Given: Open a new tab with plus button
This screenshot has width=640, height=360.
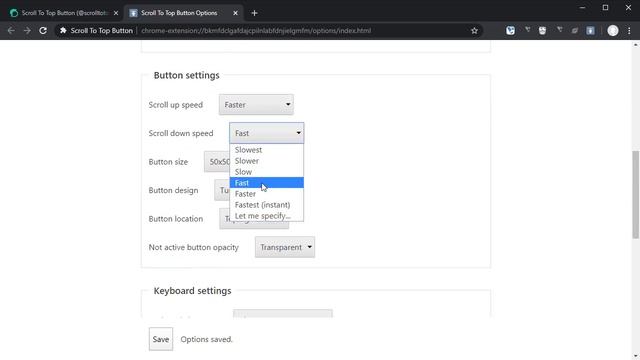Looking at the screenshot, I should pos(254,13).
